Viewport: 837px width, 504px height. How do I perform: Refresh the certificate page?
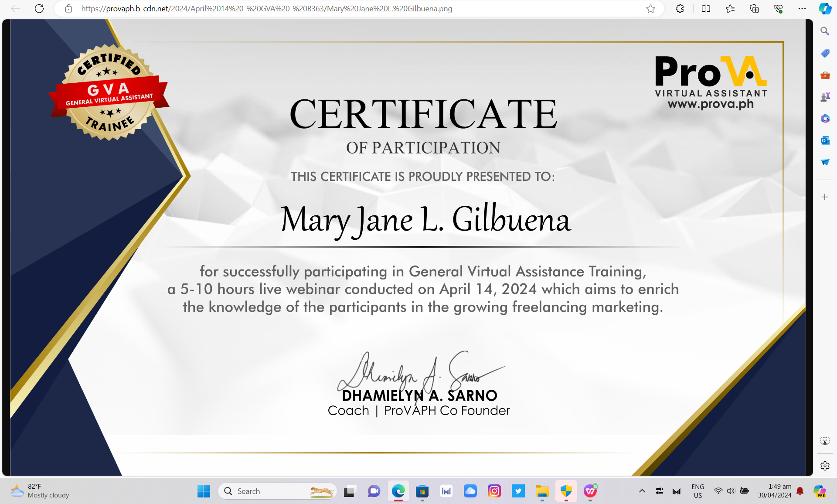pos(39,8)
